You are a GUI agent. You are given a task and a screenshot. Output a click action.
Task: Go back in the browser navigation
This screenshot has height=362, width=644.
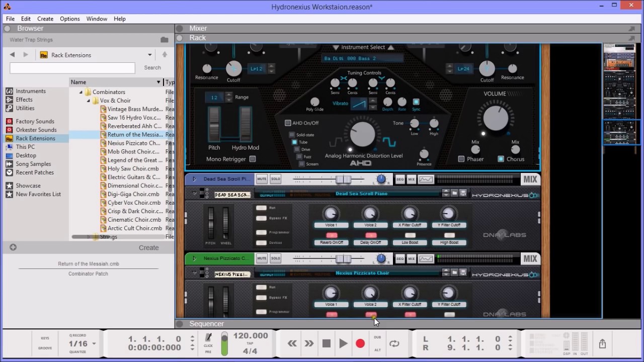(12, 55)
